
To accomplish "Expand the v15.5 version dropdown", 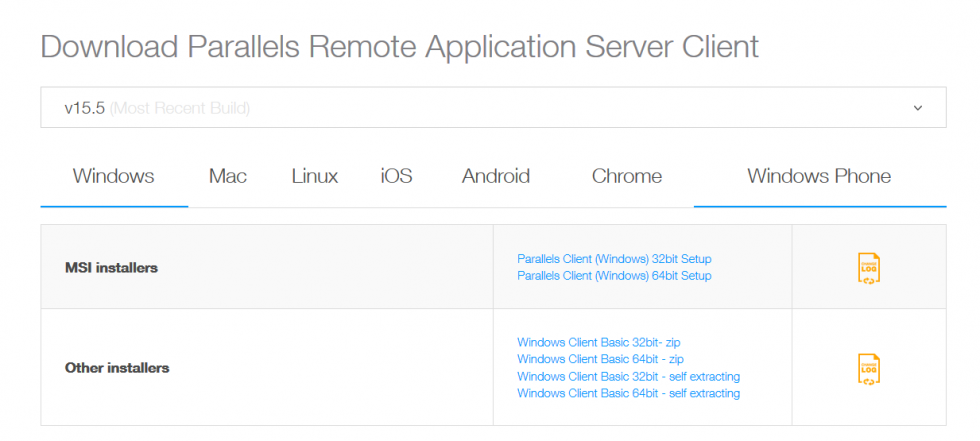I will click(493, 107).
